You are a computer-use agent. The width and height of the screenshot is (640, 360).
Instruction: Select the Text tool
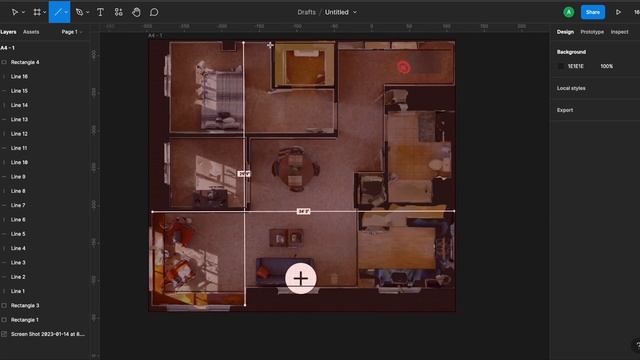[100, 12]
